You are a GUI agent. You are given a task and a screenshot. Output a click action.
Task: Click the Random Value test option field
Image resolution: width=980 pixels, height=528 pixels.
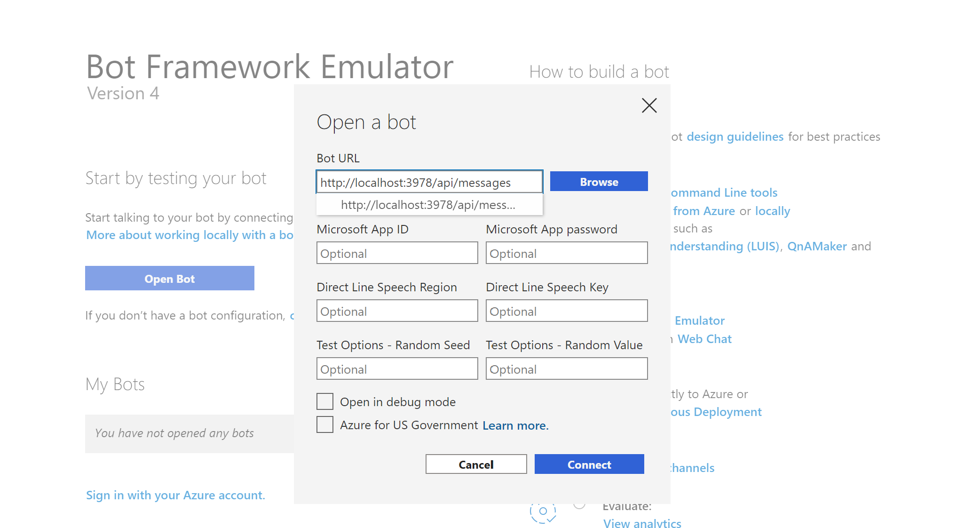566,369
